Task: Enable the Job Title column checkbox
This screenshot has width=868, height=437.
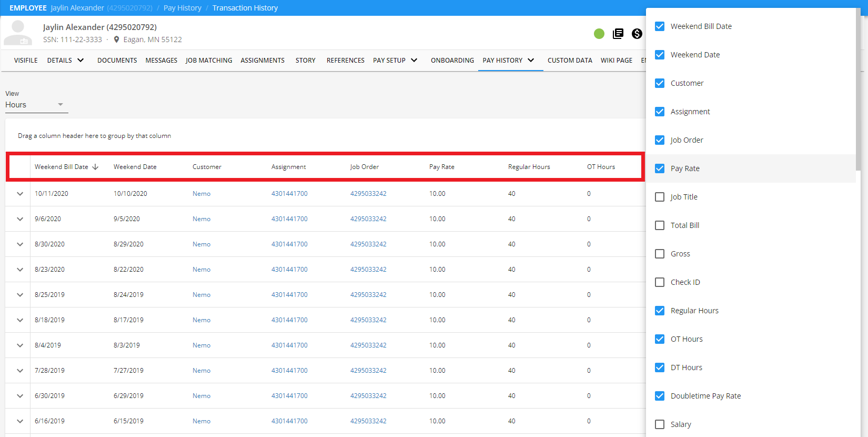Action: pos(660,197)
